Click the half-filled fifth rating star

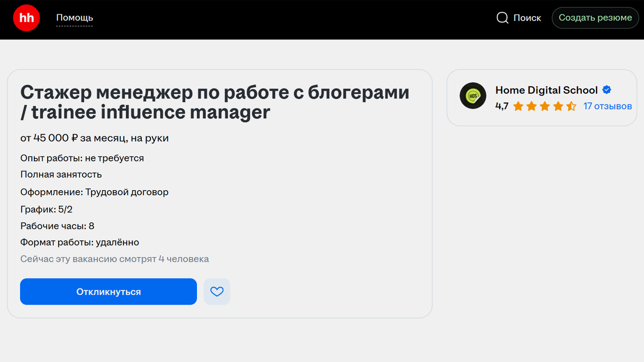tap(571, 106)
